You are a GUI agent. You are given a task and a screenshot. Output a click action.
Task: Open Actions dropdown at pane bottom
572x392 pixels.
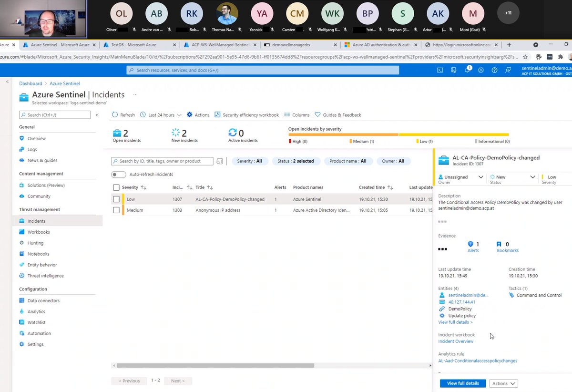504,383
